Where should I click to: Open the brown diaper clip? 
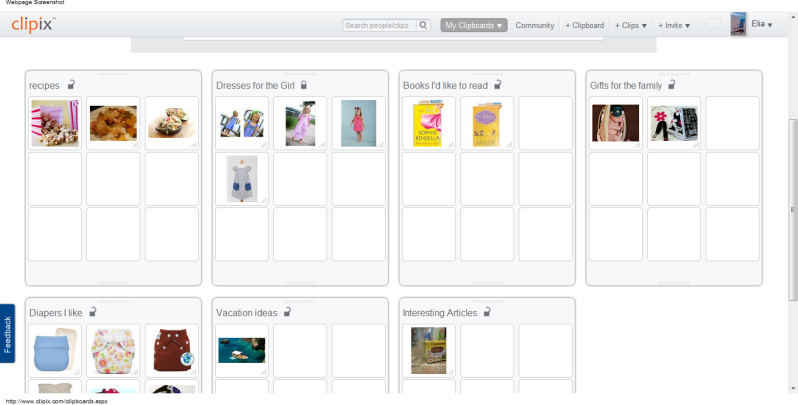click(172, 351)
